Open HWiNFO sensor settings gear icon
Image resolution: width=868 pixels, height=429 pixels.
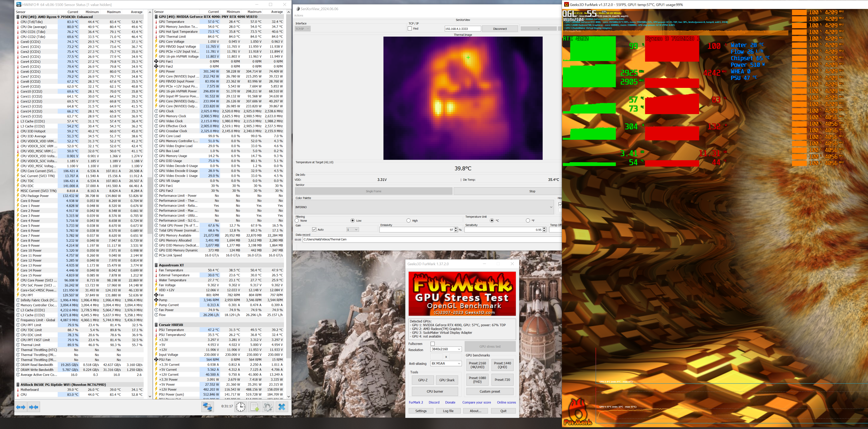point(268,407)
